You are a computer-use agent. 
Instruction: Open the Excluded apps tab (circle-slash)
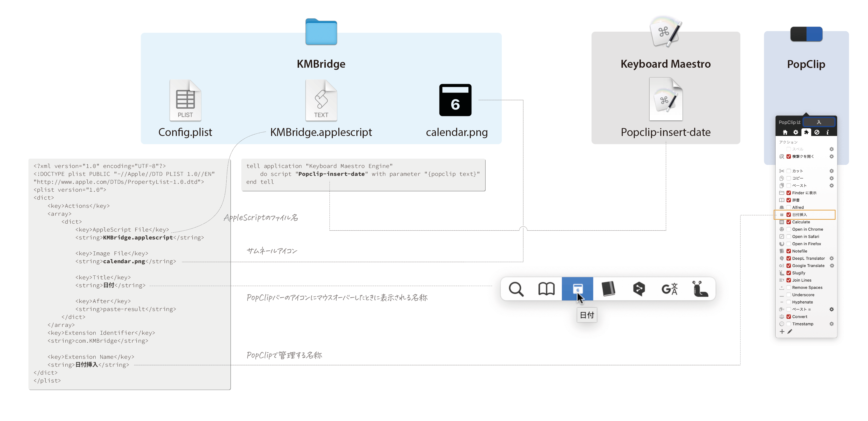coord(817,132)
